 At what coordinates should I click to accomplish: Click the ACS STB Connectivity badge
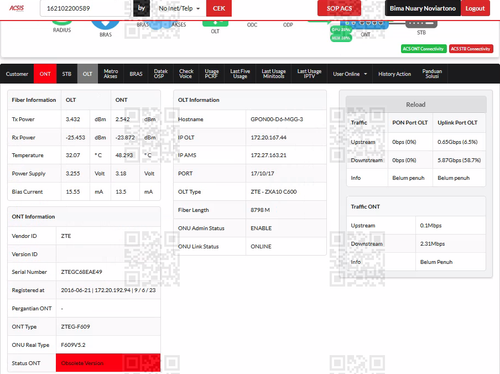(471, 49)
